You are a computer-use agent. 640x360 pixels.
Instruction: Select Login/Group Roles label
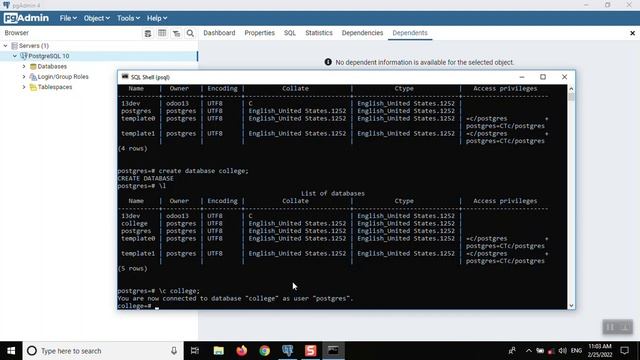(x=63, y=77)
